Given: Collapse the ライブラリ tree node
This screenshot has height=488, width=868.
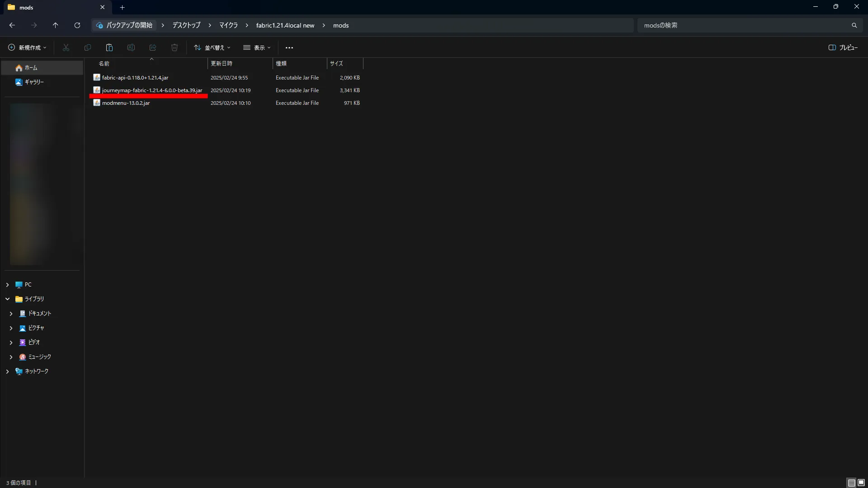Looking at the screenshot, I should [x=7, y=299].
